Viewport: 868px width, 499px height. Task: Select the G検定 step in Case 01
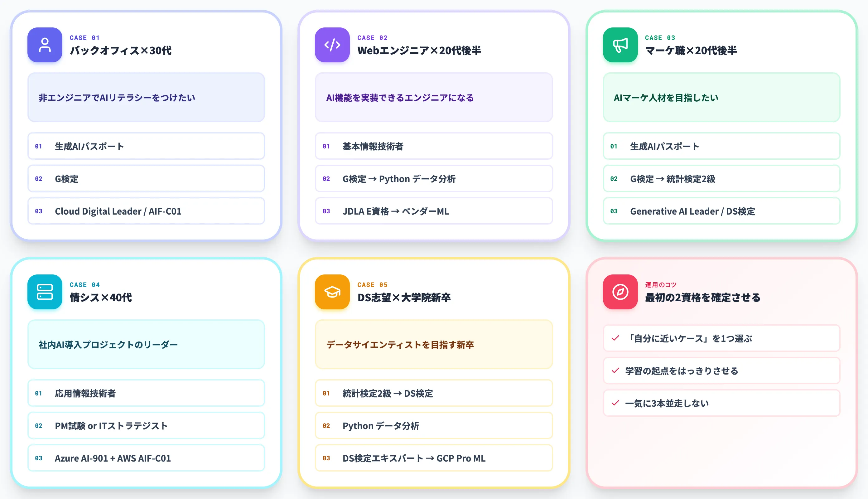pos(146,179)
